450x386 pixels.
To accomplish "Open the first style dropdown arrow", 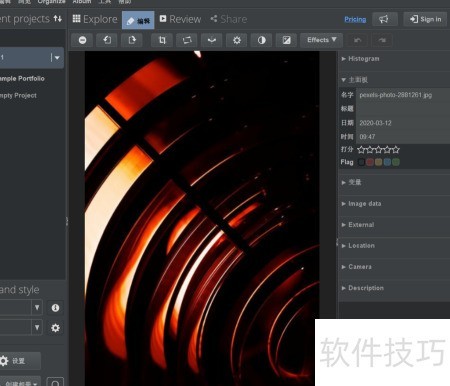I will click(x=37, y=307).
